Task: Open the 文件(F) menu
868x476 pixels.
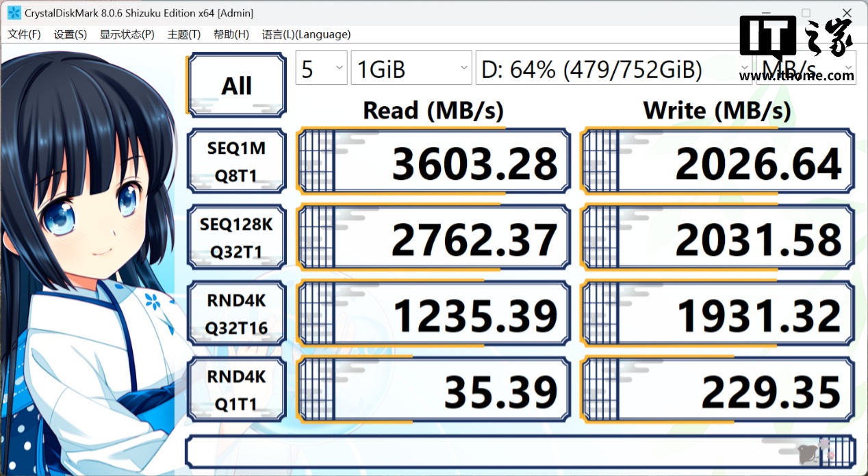Action: [x=24, y=34]
